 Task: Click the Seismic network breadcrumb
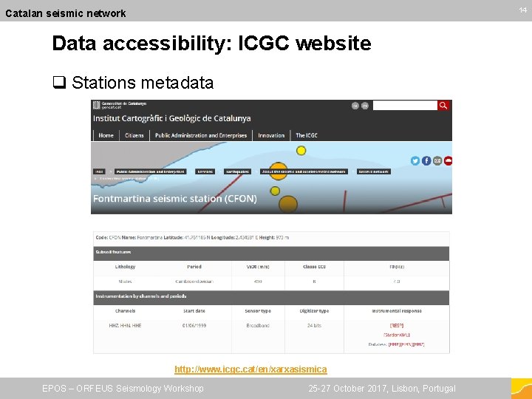(x=373, y=171)
